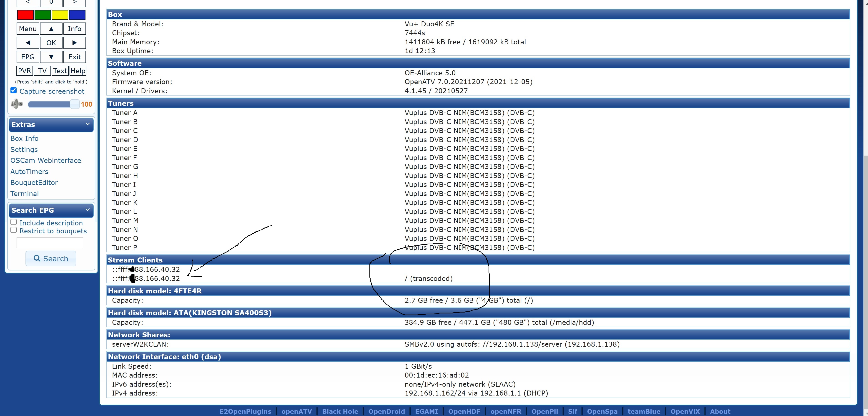Open the OSCam Webinterface link

[45, 161]
